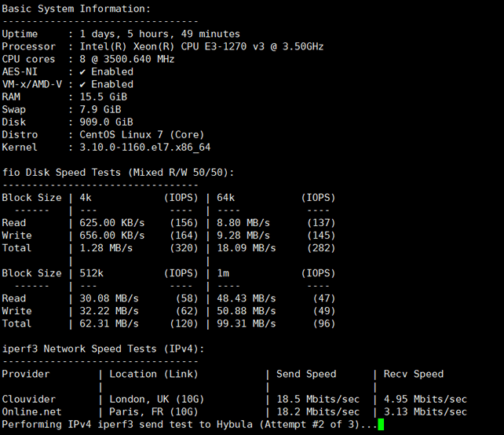Click the '64k' block size header
Image resolution: width=504 pixels, height=435 pixels.
pyautogui.click(x=225, y=198)
